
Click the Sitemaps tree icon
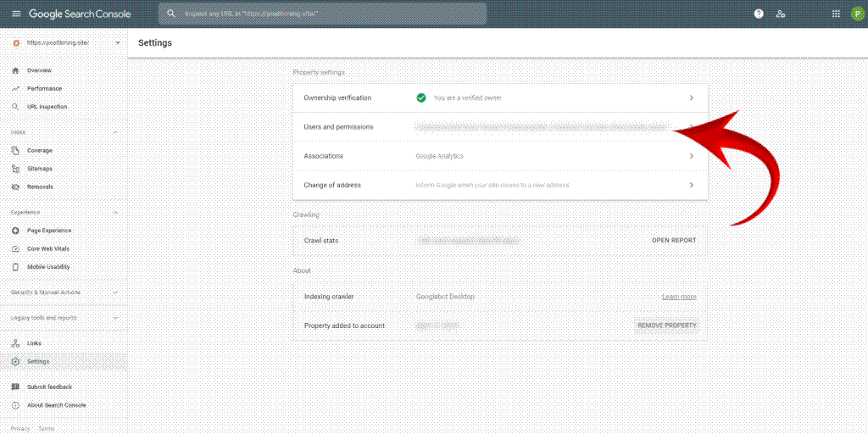point(15,169)
